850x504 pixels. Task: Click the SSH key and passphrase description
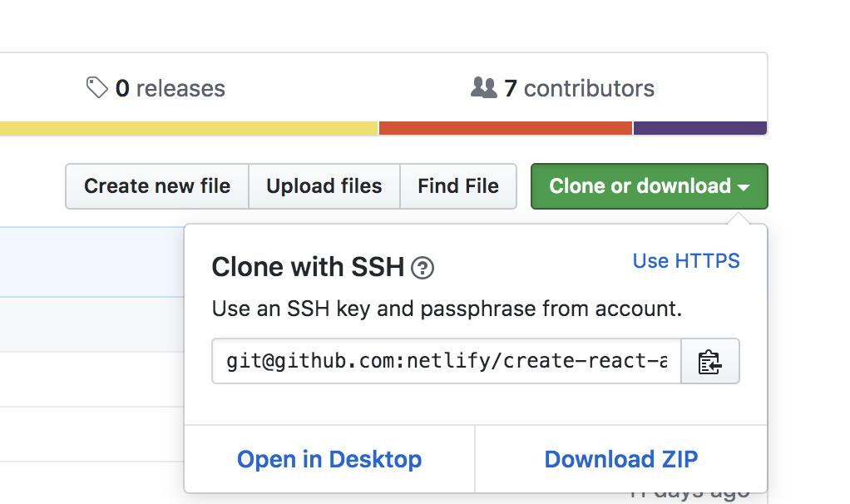tap(447, 309)
